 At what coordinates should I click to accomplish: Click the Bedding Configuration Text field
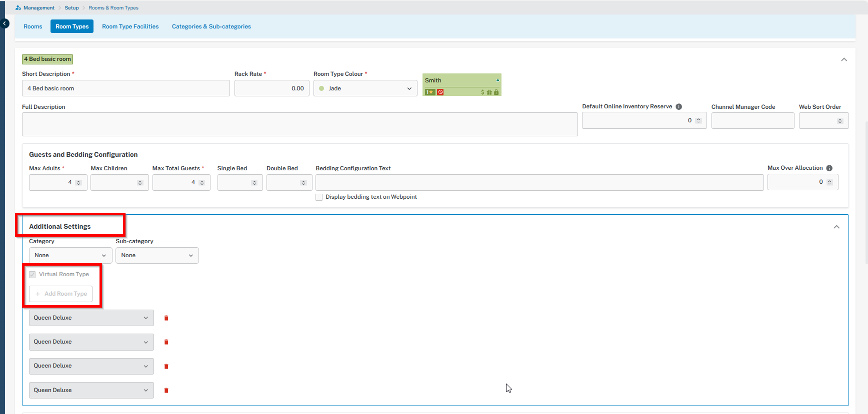tap(539, 182)
